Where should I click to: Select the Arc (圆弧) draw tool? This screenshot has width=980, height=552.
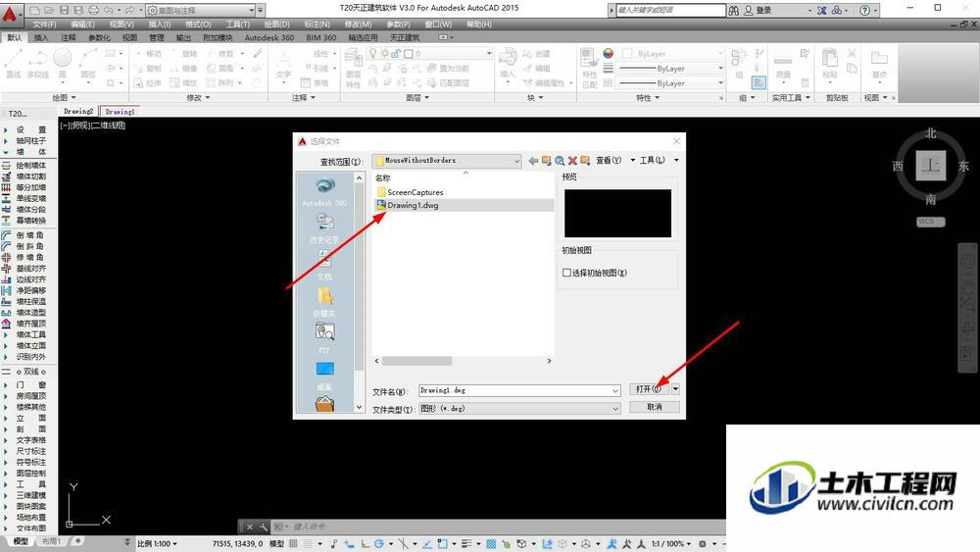click(88, 64)
